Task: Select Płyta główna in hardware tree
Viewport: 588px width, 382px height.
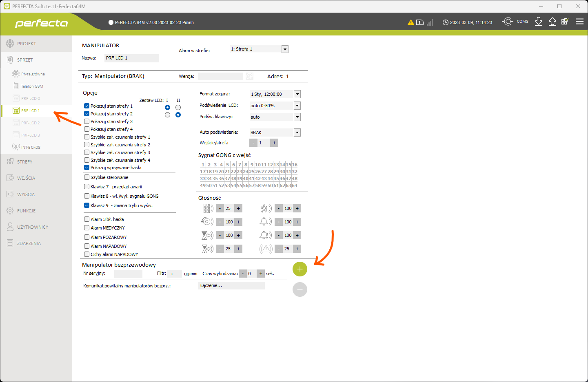Action: [x=33, y=74]
